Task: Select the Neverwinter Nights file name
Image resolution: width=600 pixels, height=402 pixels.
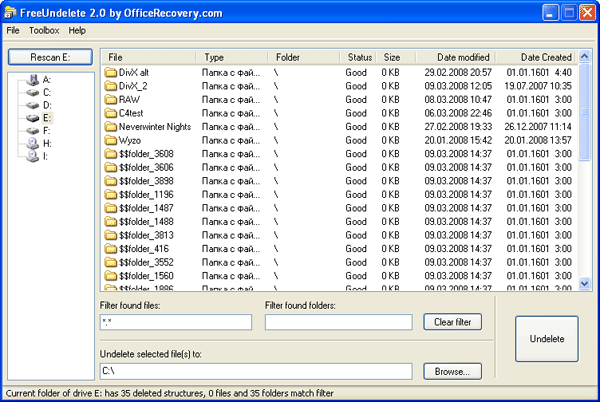Action: [x=155, y=127]
